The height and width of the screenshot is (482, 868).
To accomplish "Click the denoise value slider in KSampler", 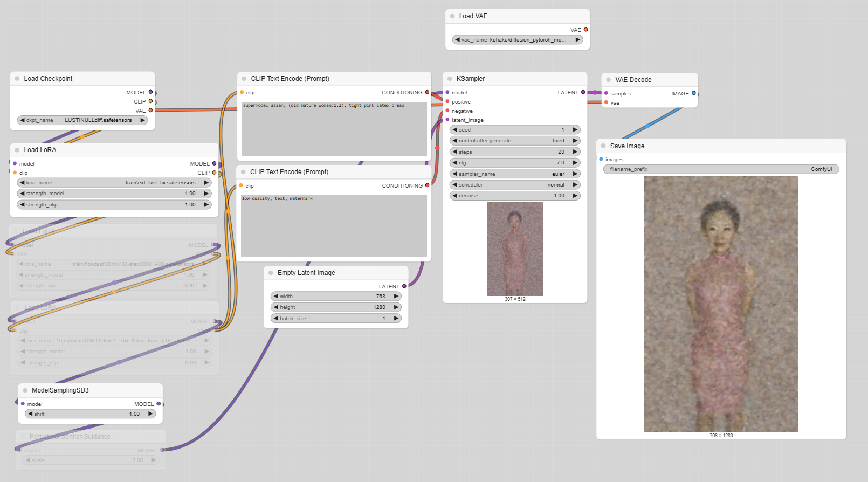I will (x=514, y=196).
